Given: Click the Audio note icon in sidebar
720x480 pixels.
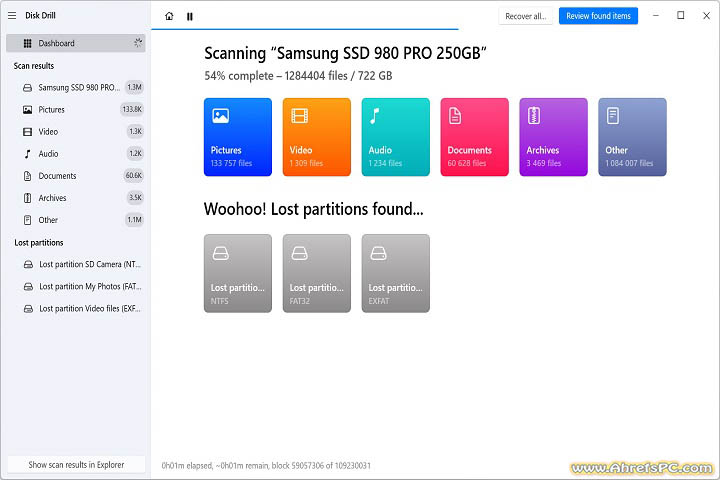Looking at the screenshot, I should 28,154.
